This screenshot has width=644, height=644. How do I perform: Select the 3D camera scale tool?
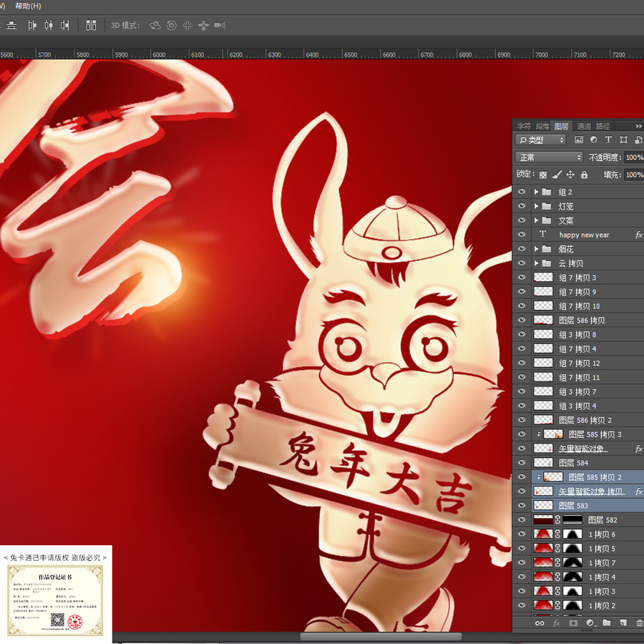coord(220,26)
